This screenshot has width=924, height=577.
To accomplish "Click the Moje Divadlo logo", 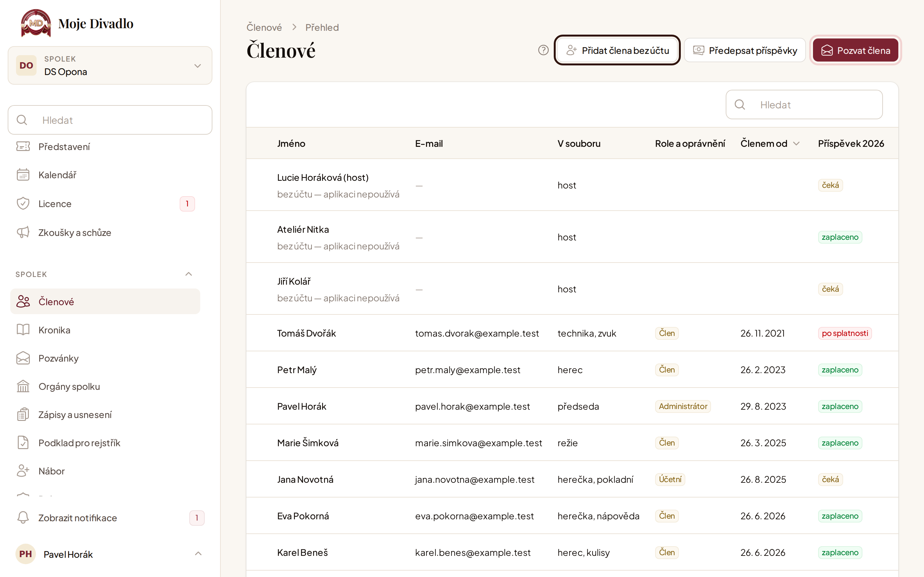I will pos(77,23).
